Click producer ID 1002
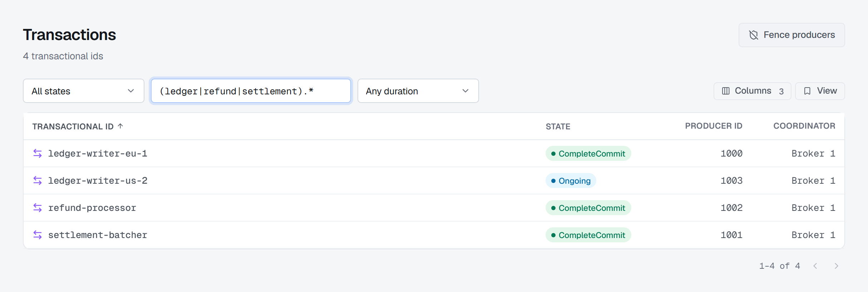Viewport: 868px width, 292px height. coord(731,208)
